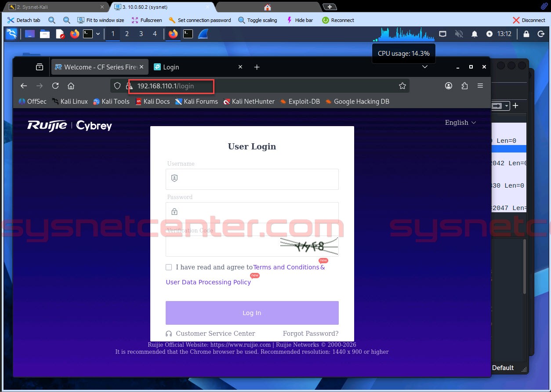Select the 10.0.50.2 (sysnet) session tab
Screen dimensions: 551x392
pyautogui.click(x=162, y=7)
